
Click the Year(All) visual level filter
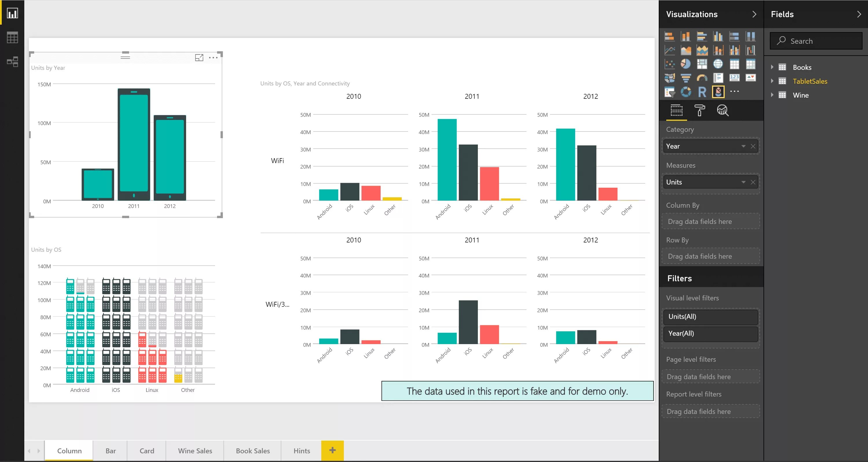point(711,333)
